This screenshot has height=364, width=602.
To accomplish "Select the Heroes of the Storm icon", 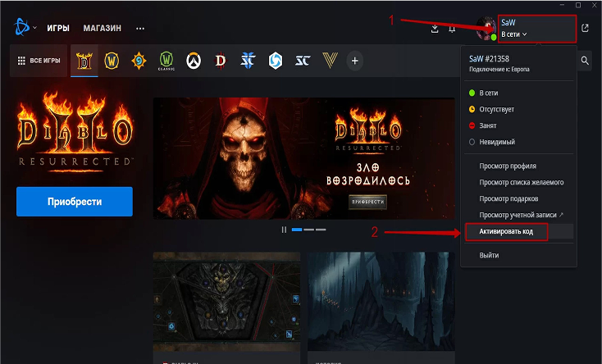I will coord(276,61).
